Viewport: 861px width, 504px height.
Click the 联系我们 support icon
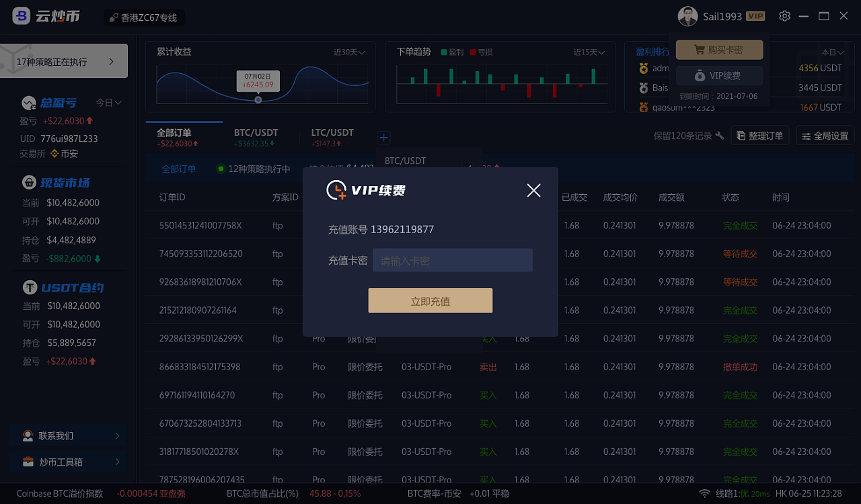[x=28, y=436]
